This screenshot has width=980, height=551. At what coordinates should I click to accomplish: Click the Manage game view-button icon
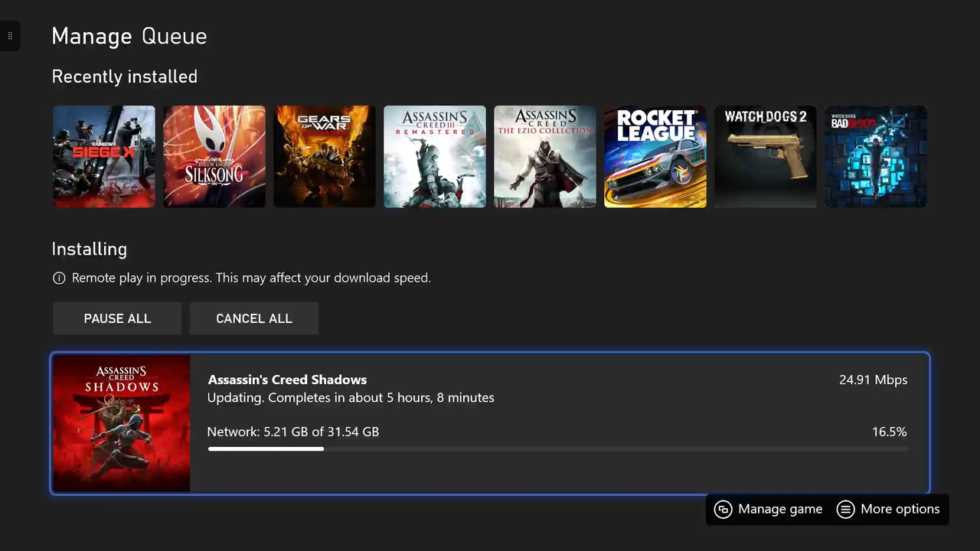point(723,510)
